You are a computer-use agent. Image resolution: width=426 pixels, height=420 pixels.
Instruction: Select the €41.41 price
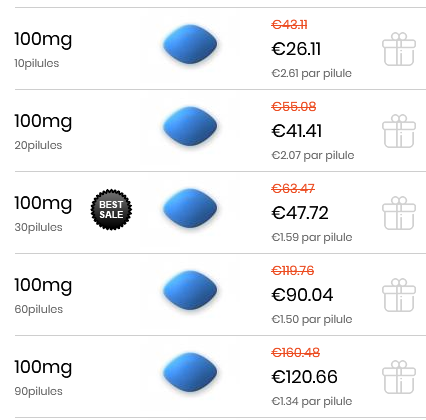click(297, 131)
